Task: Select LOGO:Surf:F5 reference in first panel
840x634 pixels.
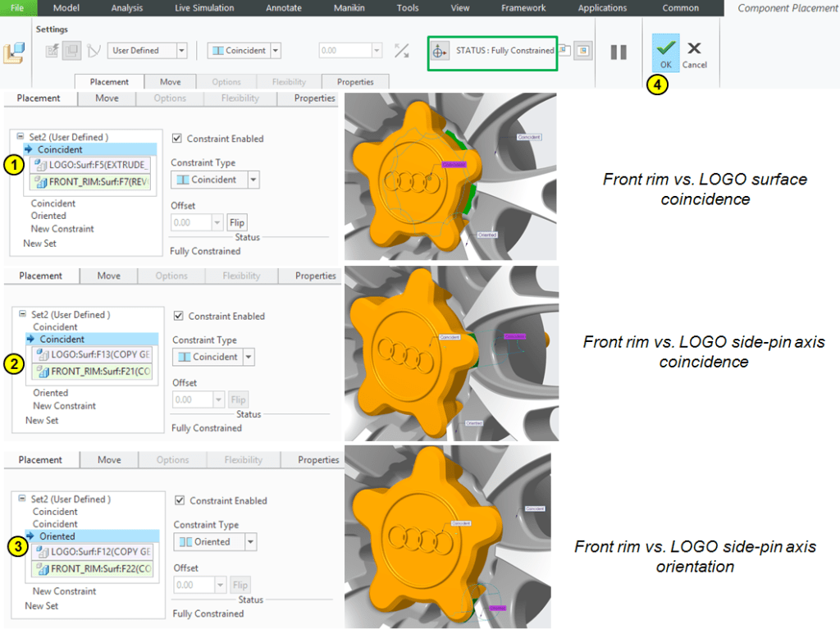Action: [x=90, y=164]
